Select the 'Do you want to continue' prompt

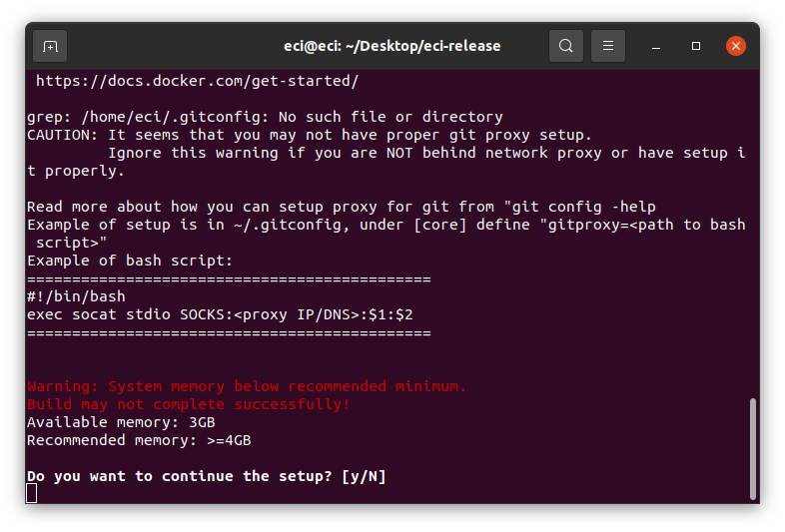tap(207, 476)
